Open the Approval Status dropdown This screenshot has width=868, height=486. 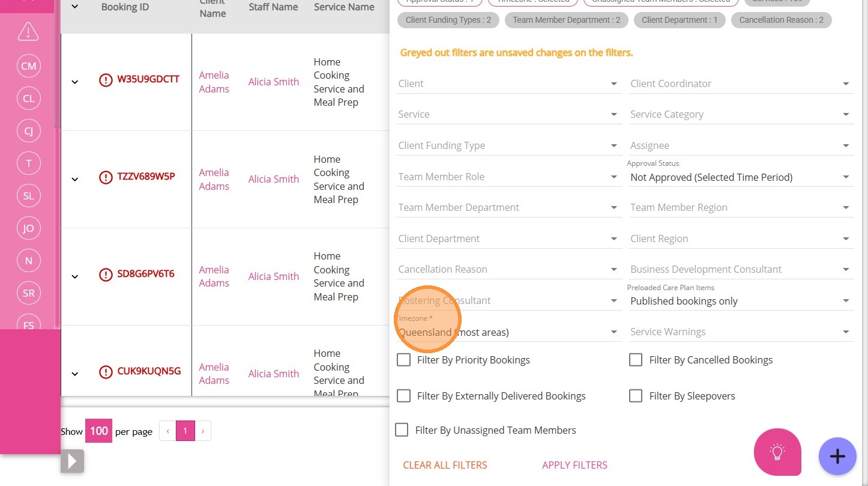pyautogui.click(x=741, y=177)
